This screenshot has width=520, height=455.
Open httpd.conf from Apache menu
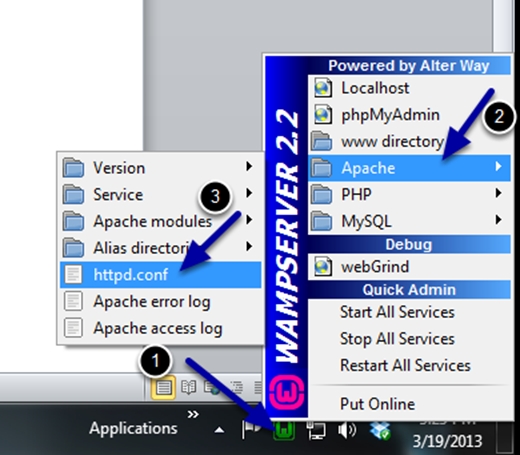(x=160, y=274)
